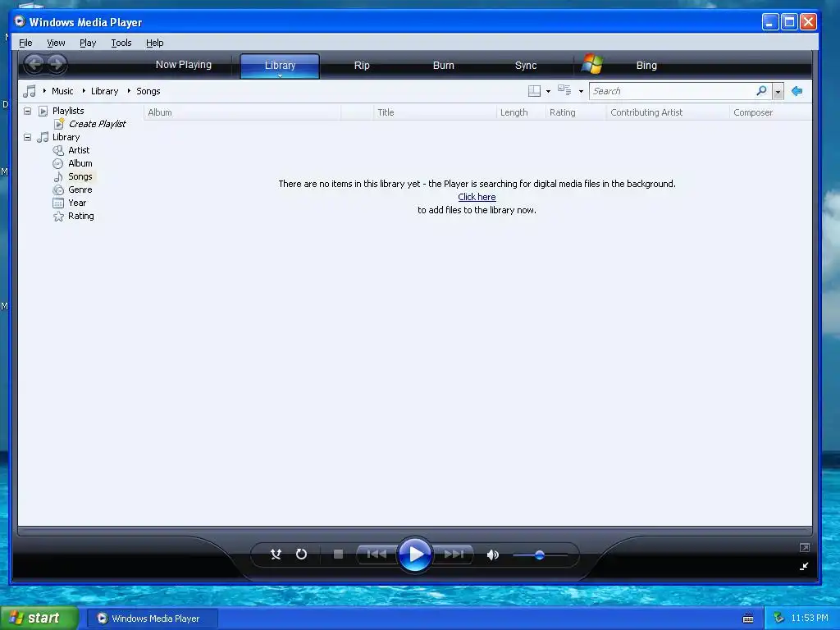The height and width of the screenshot is (630, 840).
Task: Expand the arrow before Songs in breadcrumb
Action: coord(129,91)
